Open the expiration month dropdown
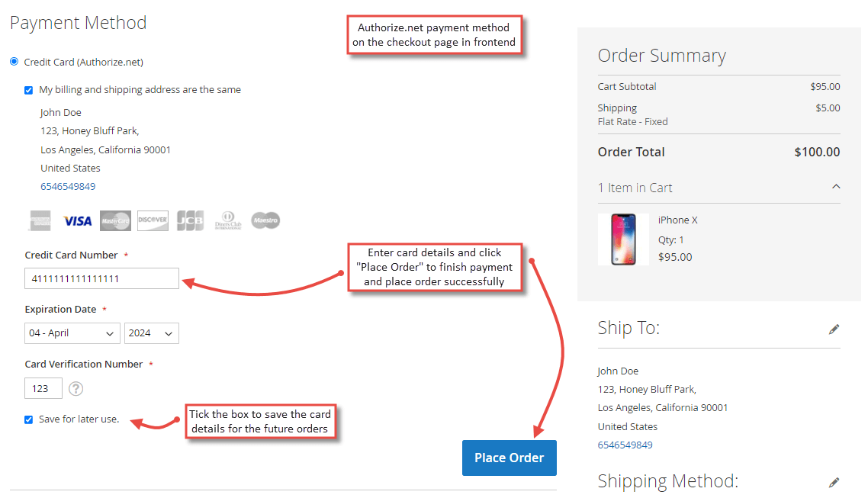 pos(72,333)
